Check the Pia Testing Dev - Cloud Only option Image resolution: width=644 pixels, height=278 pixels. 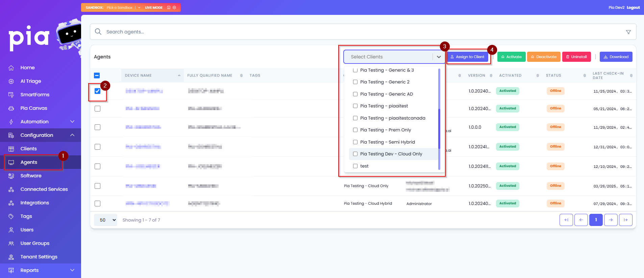pos(355,154)
